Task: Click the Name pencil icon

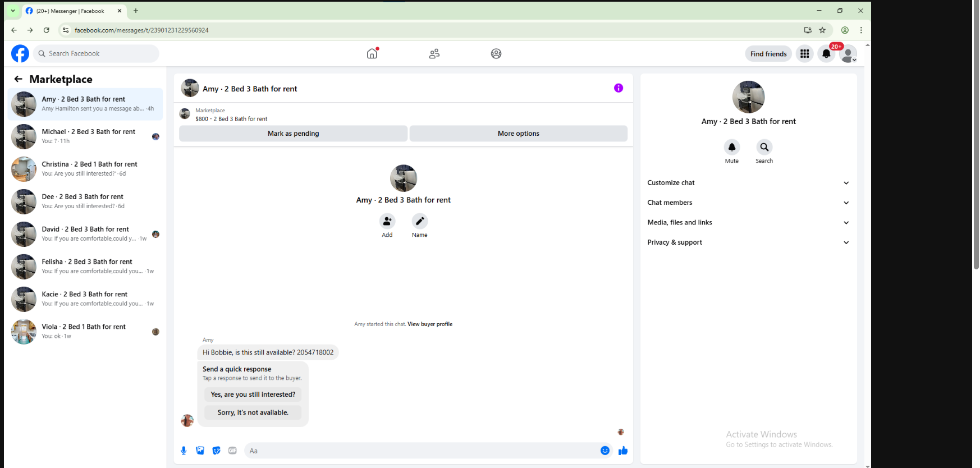Action: coord(420,221)
